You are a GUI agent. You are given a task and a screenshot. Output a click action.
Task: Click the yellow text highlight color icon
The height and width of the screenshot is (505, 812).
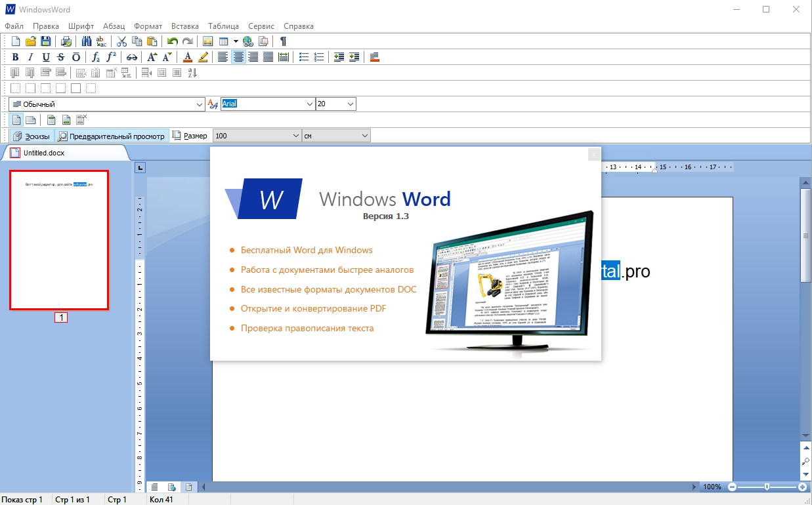(203, 57)
